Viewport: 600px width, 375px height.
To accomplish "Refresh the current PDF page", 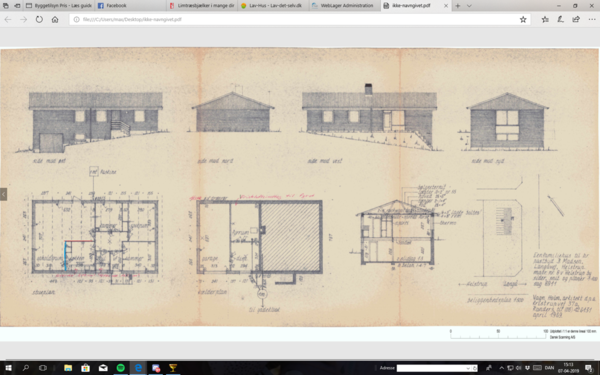I will tap(39, 19).
